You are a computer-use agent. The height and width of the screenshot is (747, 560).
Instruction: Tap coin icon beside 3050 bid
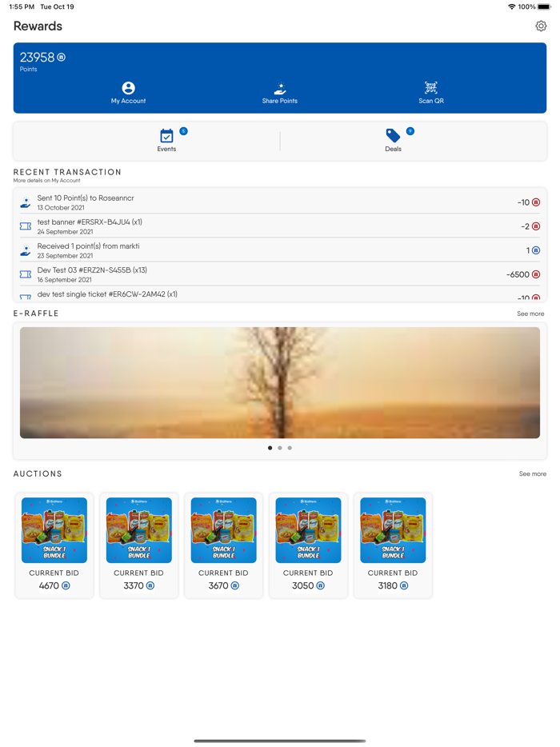click(320, 585)
